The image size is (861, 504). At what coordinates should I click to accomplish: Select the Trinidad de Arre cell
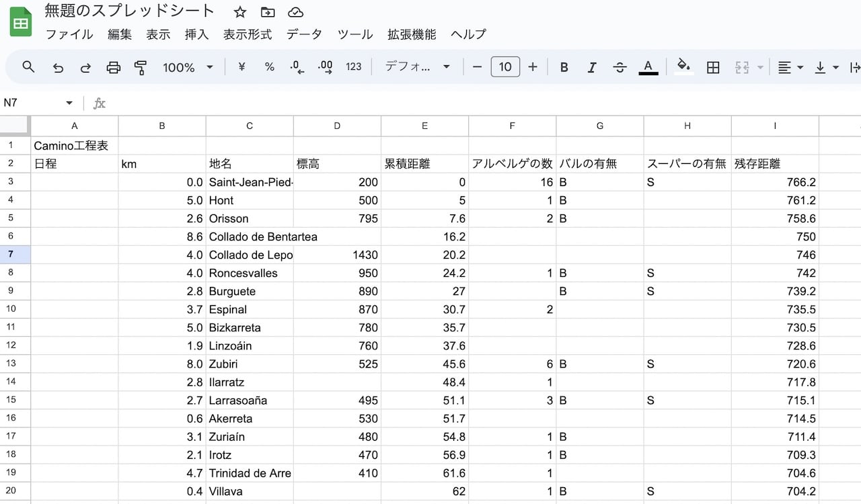(250, 472)
